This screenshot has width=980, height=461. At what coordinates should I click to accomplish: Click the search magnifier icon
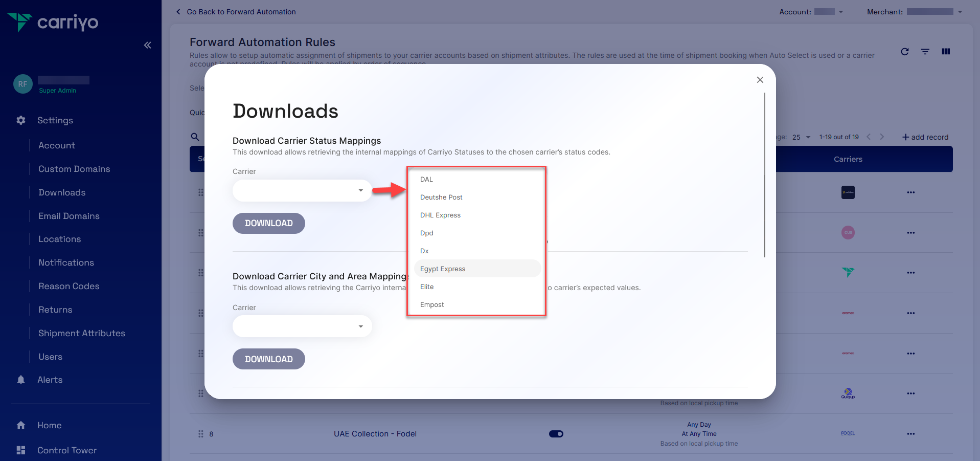[x=195, y=137]
